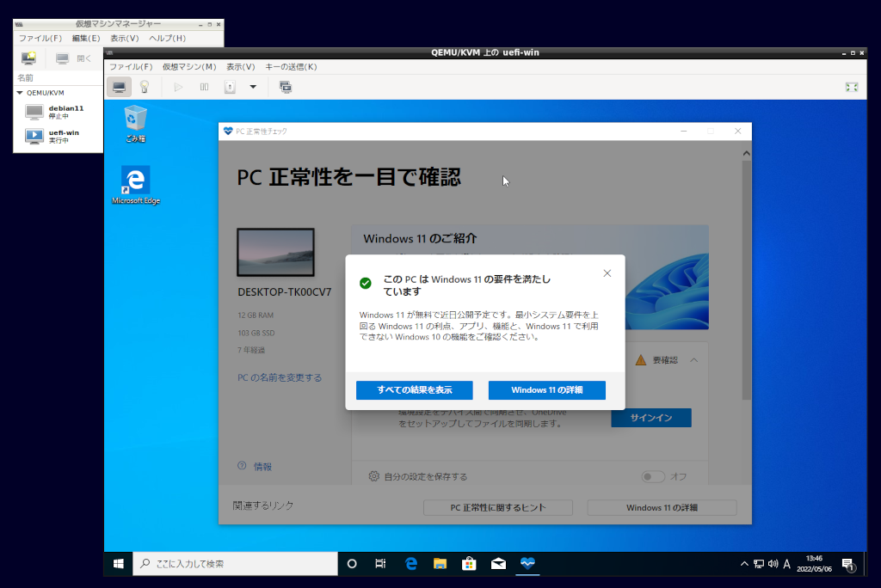The width and height of the screenshot is (881, 588).
Task: Click the 103 GB SSD text
Action: click(256, 333)
